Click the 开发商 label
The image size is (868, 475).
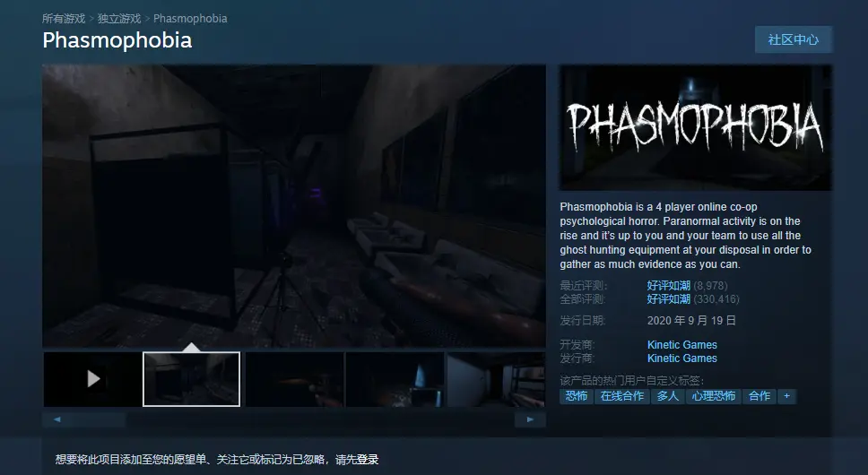tap(577, 344)
